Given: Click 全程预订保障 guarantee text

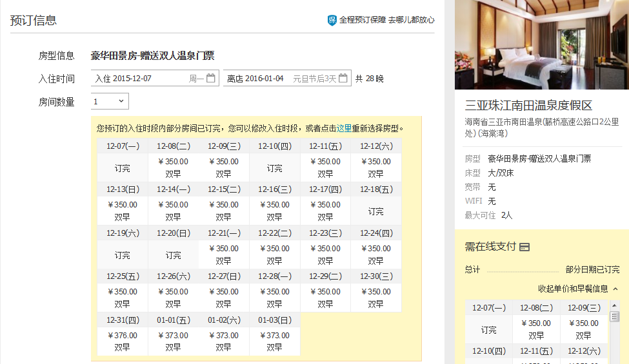Looking at the screenshot, I should (x=362, y=20).
